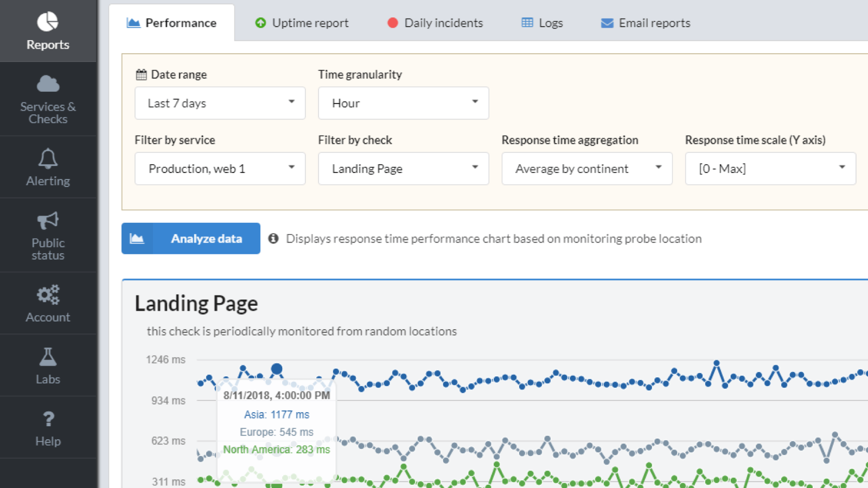Click the info icon beside the chart description
Screen dimensions: 868x488
tap(273, 239)
